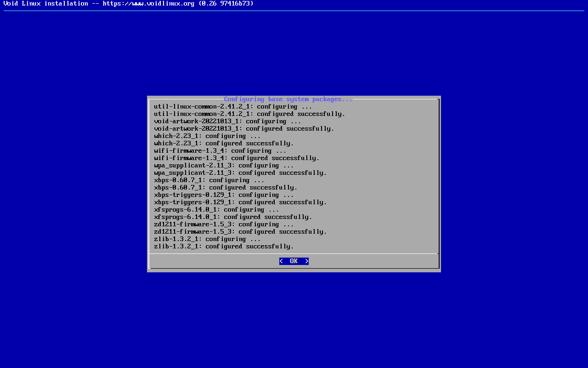The height and width of the screenshot is (368, 588).
Task: Select the "zd1211-firmware-1.5_3: configuring" log line
Action: [x=224, y=224]
